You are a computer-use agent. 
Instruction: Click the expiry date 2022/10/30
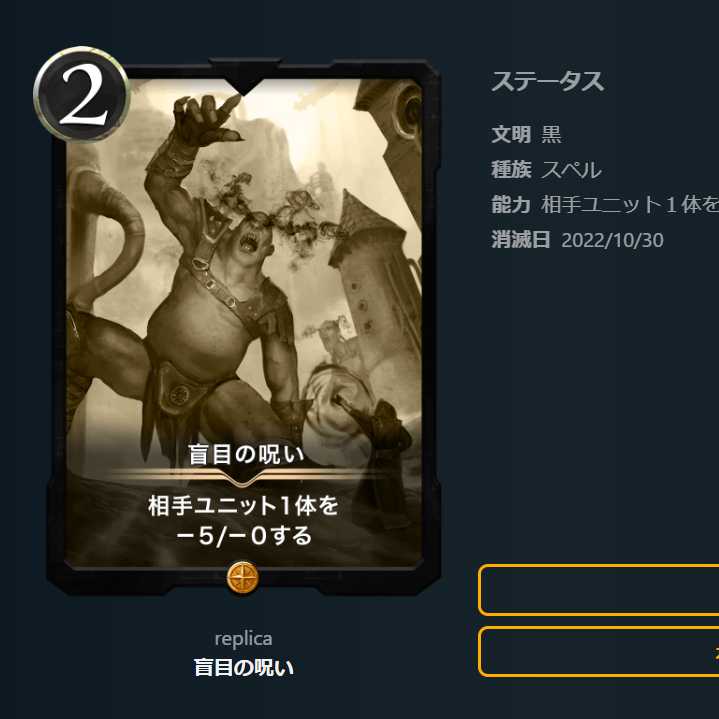(x=613, y=240)
